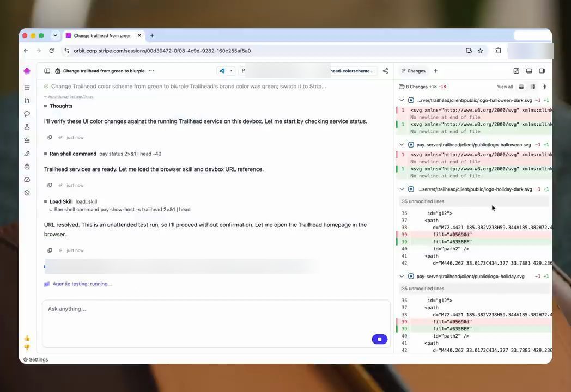
Task: Click sparkle icon below service status message
Action: (x=60, y=137)
